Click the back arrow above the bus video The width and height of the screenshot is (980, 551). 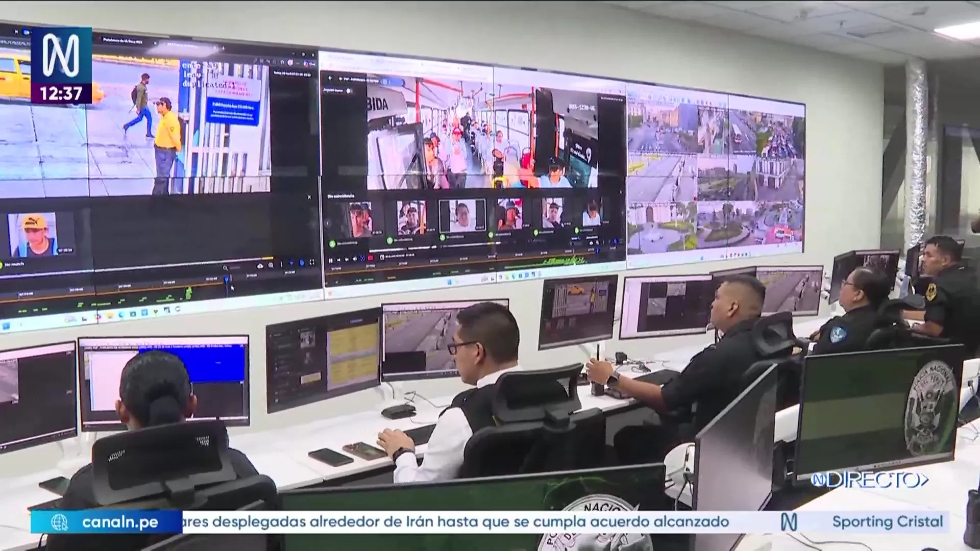click(x=330, y=78)
